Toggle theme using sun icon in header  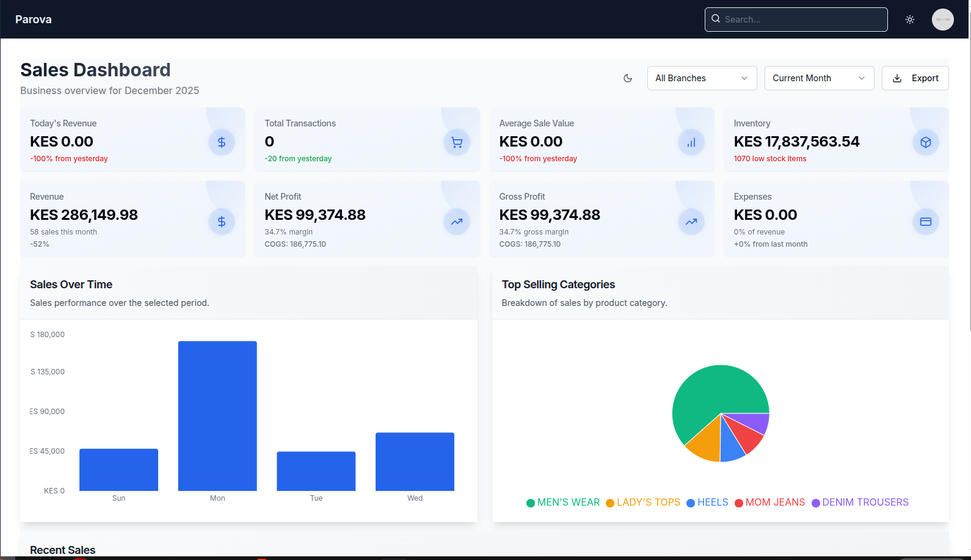pos(909,20)
